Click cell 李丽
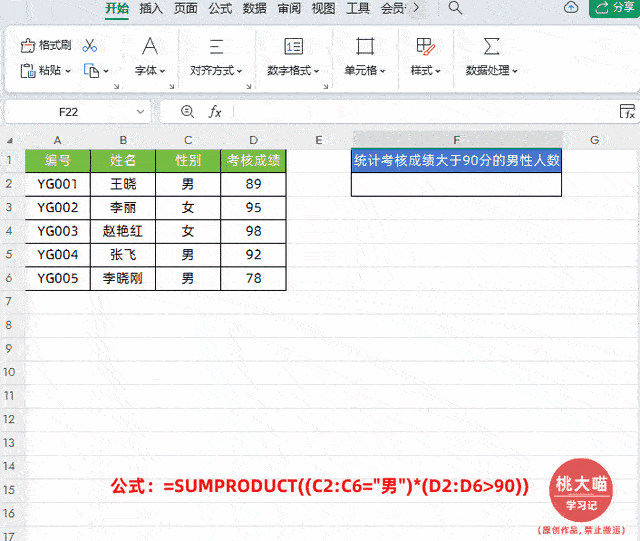Image resolution: width=640 pixels, height=541 pixels. click(x=123, y=208)
